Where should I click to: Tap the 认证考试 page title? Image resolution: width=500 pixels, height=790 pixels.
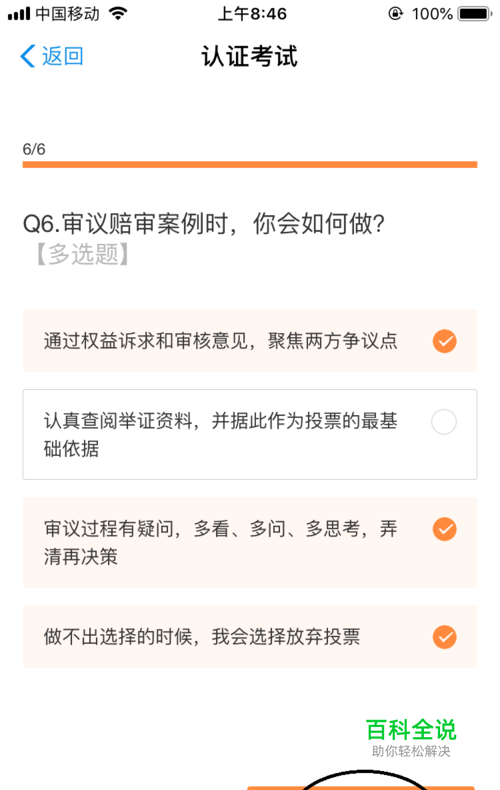coord(249,56)
